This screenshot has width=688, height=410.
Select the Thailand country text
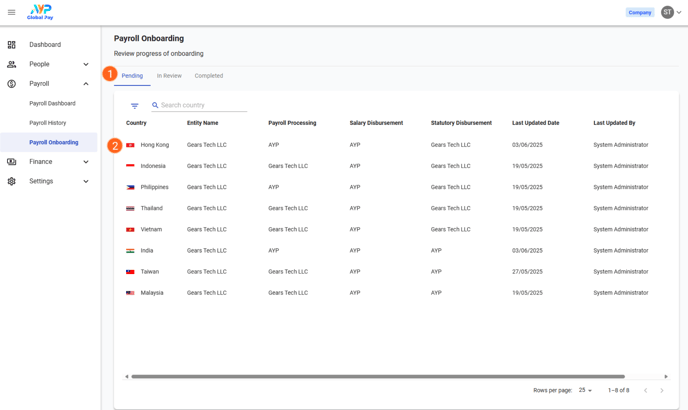tap(151, 208)
